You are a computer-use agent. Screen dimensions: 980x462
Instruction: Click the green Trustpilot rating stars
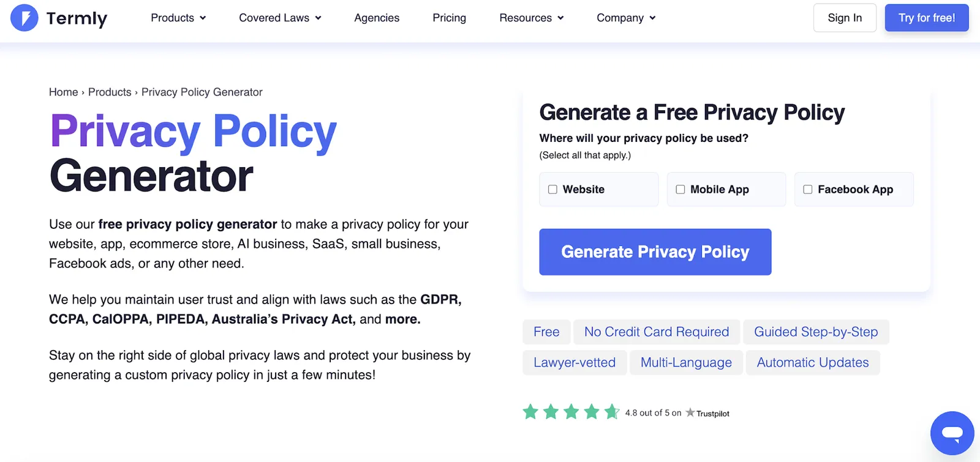[x=571, y=412]
